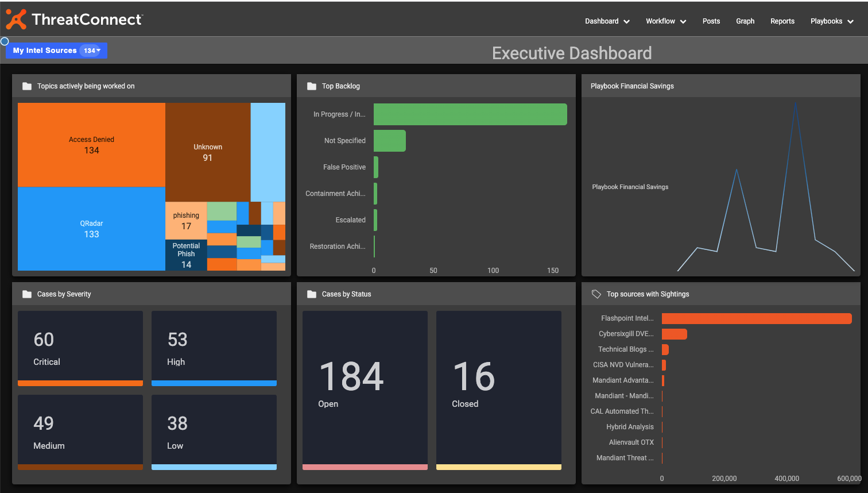This screenshot has width=868, height=493.
Task: Click the Restoration Achi... label
Action: [x=338, y=246]
